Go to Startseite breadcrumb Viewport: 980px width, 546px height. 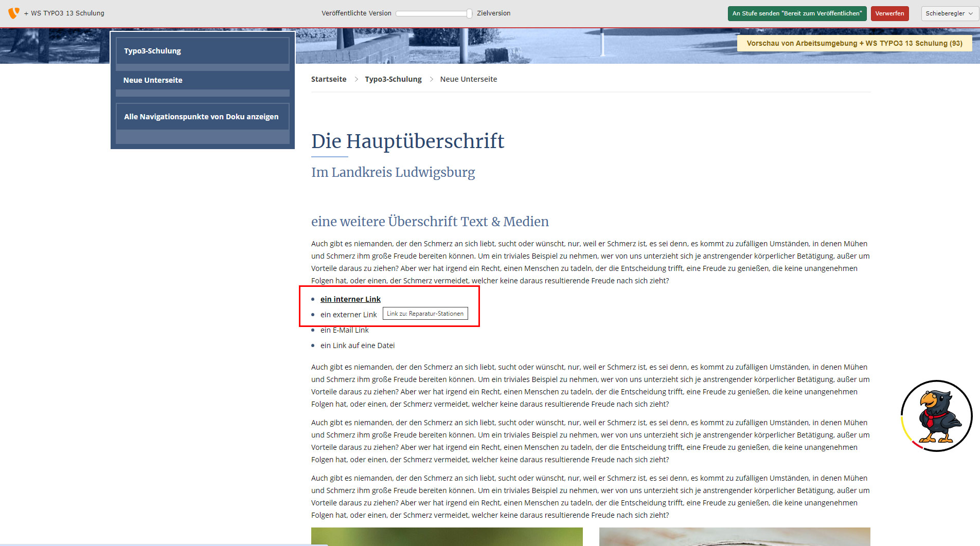[x=329, y=79]
